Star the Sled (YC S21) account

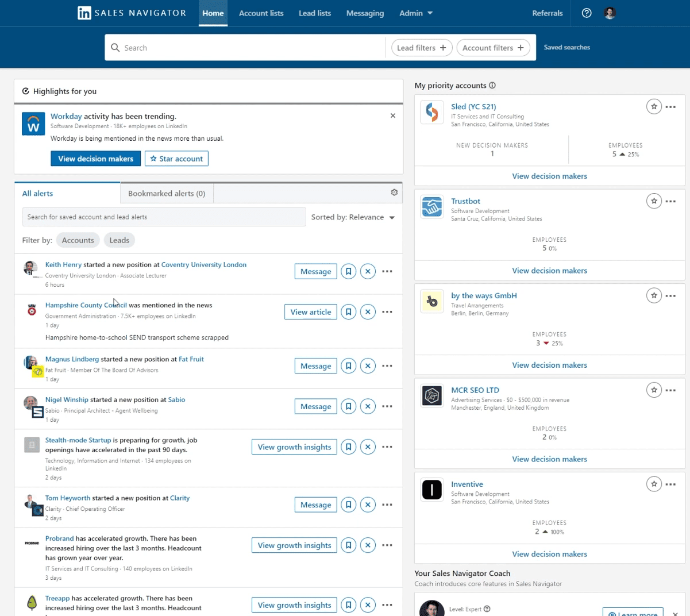point(654,106)
